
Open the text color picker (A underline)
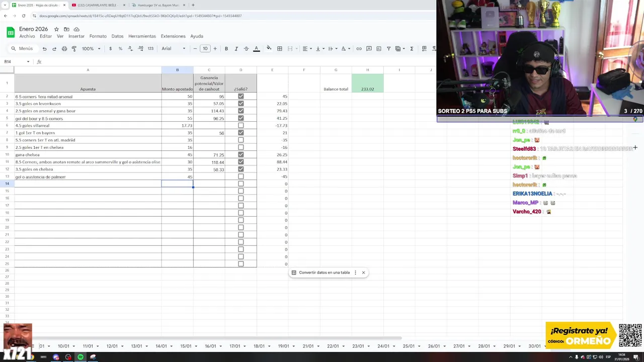(256, 49)
